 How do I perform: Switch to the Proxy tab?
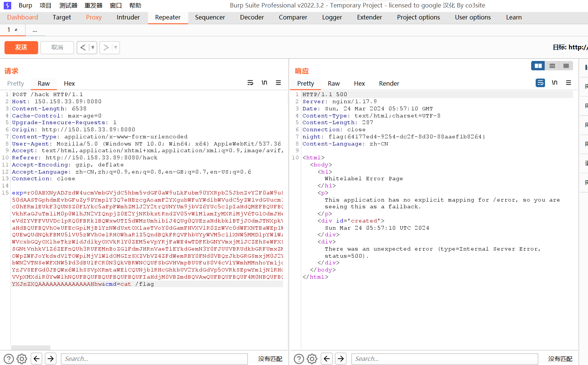click(94, 17)
